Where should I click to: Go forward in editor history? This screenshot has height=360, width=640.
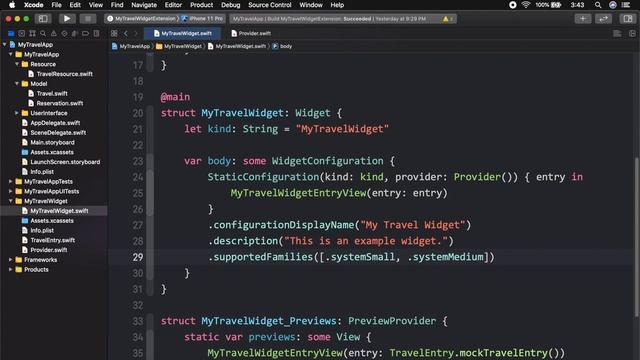coord(136,33)
